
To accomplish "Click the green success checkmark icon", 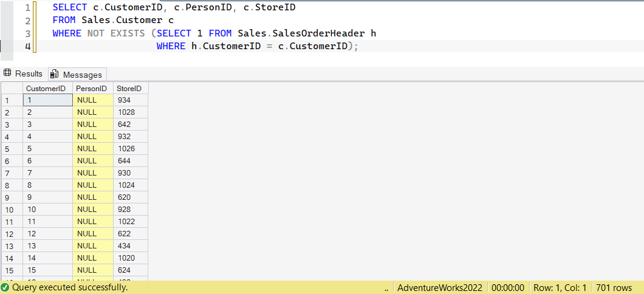I will pyautogui.click(x=5, y=287).
